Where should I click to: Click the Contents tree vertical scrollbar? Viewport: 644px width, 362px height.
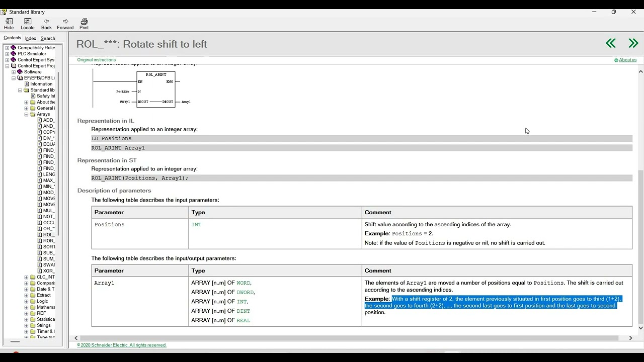pyautogui.click(x=59, y=153)
